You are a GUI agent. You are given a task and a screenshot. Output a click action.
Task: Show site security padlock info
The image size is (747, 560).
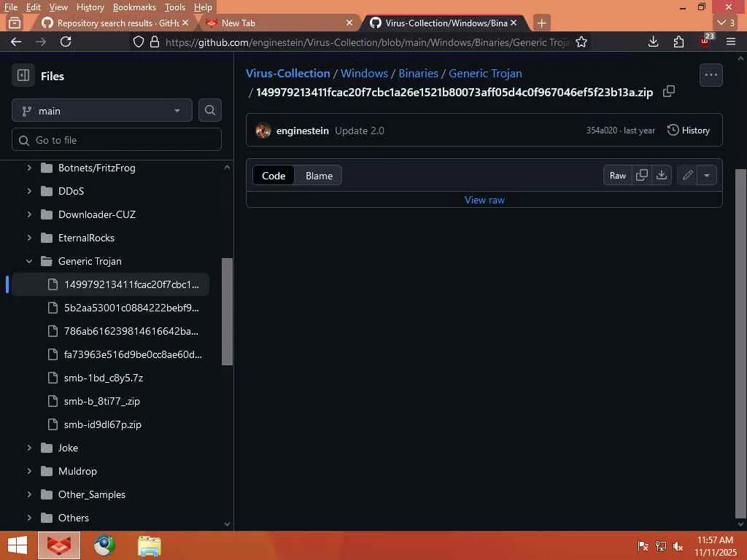coord(155,42)
